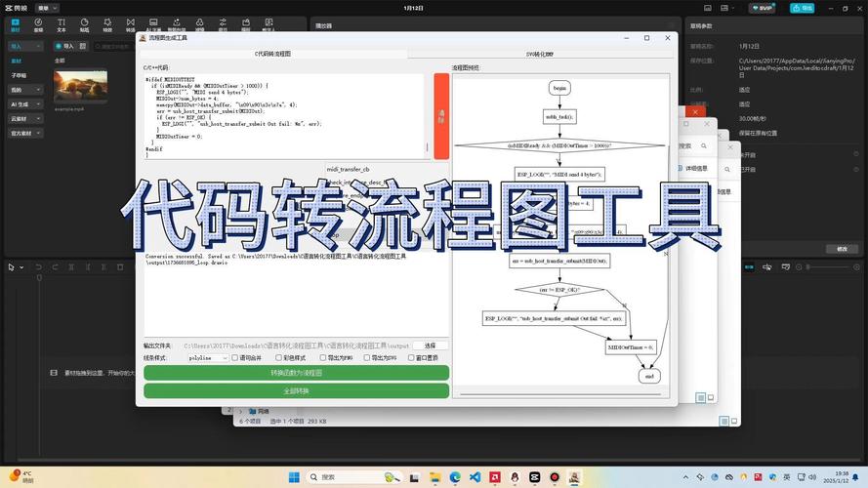Select the example.mp4 media thumbnail
The height and width of the screenshot is (488, 868).
[81, 84]
